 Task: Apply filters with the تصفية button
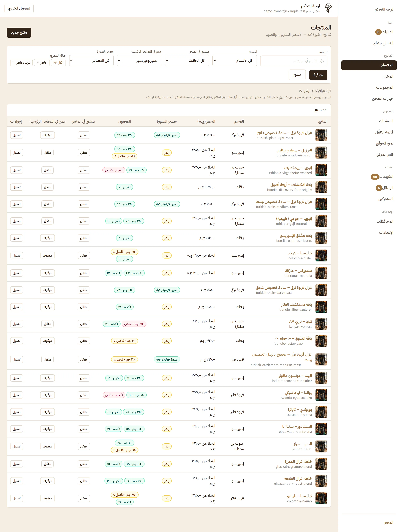point(318,75)
